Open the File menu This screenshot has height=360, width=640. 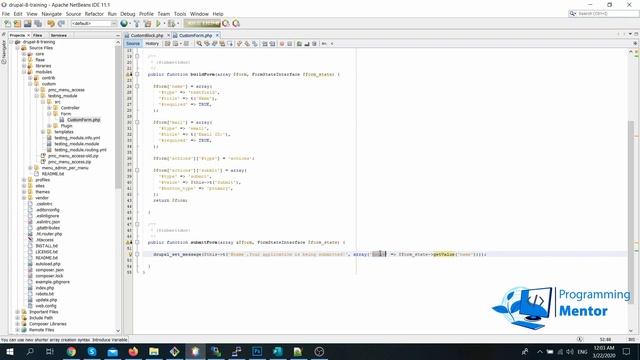point(6,14)
